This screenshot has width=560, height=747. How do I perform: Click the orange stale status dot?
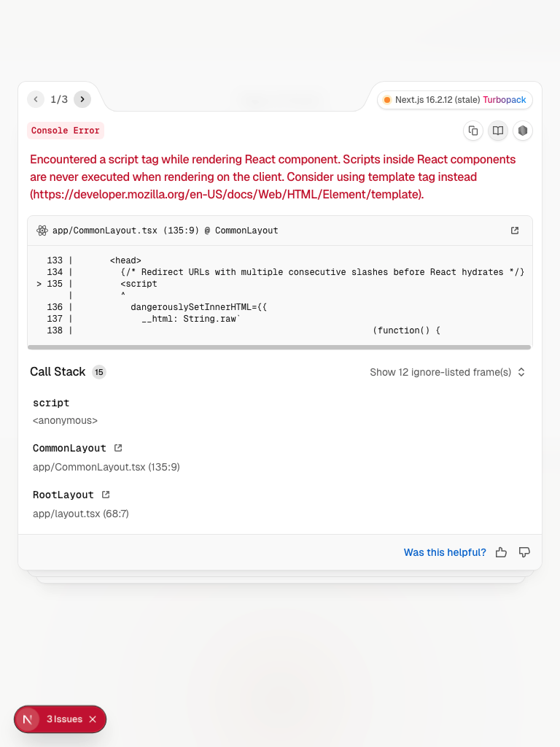(387, 100)
